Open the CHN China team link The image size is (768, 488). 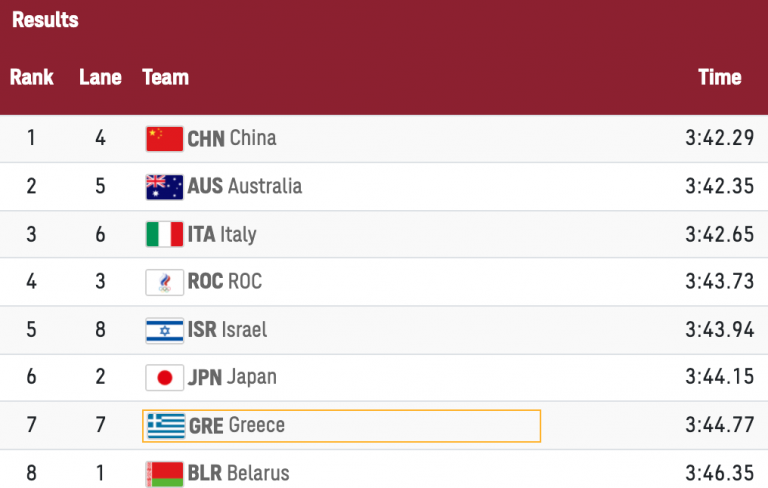point(232,139)
